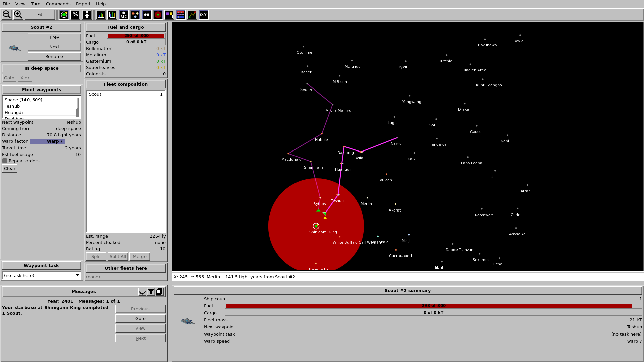Toggle the mineral concentration chart with arrows
Screen dimensions: 644x362
click(x=112, y=15)
